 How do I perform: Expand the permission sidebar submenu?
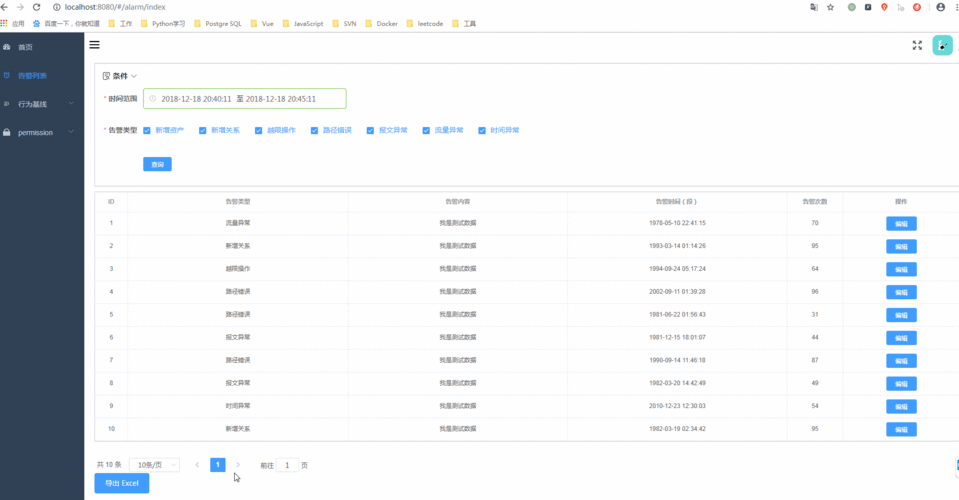[42, 132]
